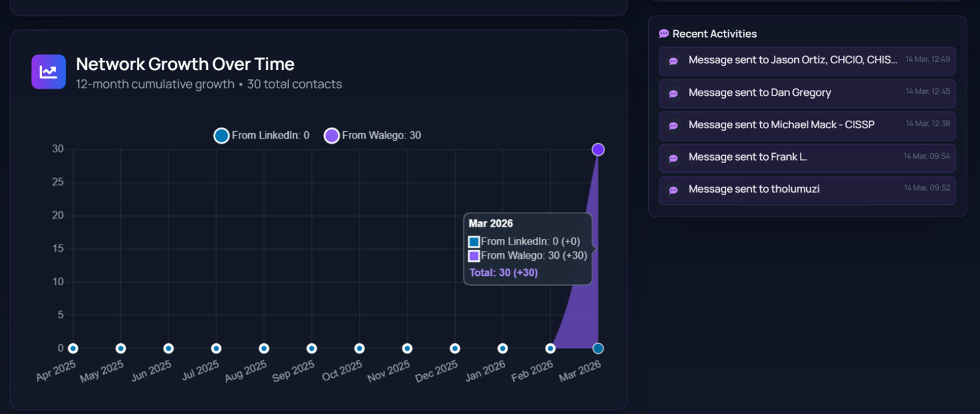Click the Recent Activities heading text
Image resolution: width=980 pixels, height=414 pixels.
tap(714, 34)
